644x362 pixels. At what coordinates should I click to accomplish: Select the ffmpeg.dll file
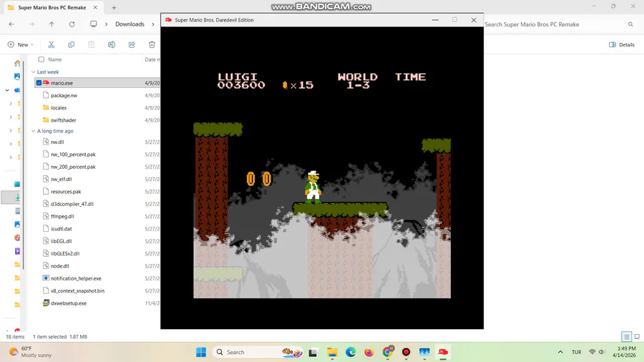(x=62, y=216)
